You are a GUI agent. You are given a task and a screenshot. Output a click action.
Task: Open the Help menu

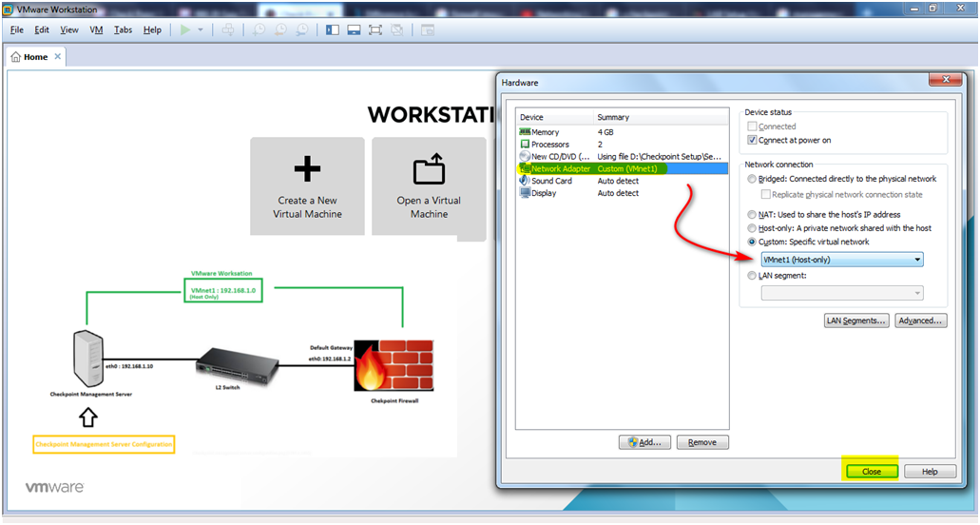[152, 30]
